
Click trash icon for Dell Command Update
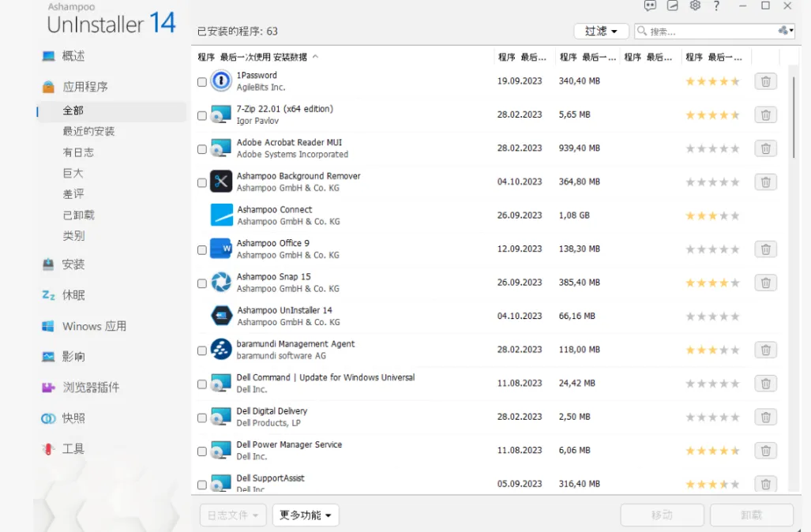tap(765, 384)
